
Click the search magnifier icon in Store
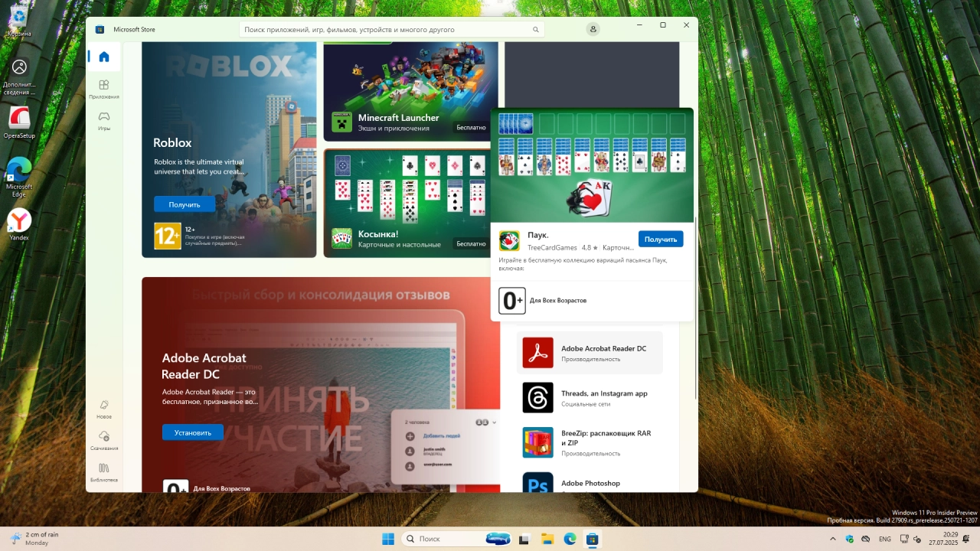[536, 30]
